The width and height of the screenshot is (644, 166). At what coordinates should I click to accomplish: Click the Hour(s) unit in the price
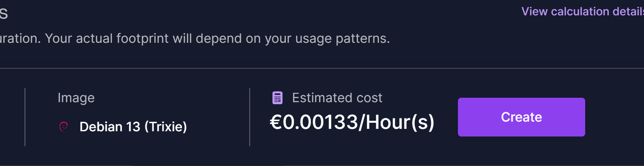(400, 122)
